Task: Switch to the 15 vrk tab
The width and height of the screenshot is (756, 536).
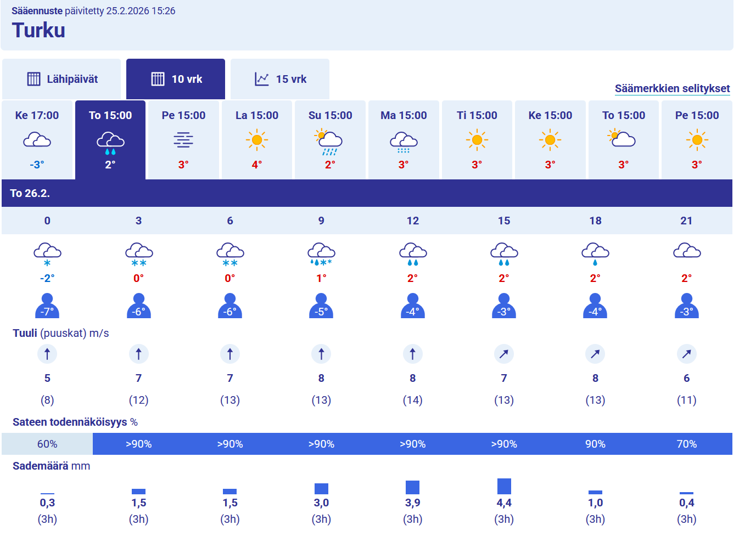Action: pyautogui.click(x=280, y=79)
